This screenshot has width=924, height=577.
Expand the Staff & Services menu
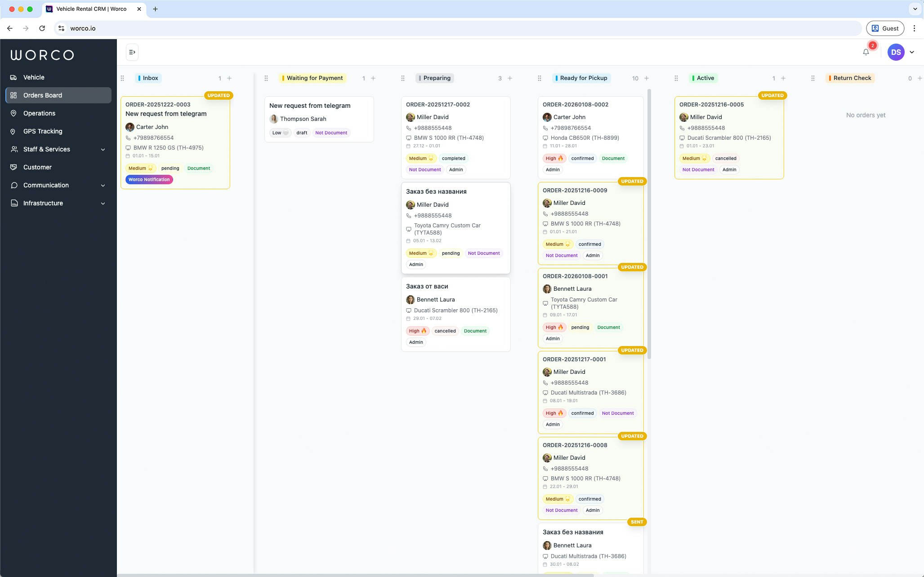pyautogui.click(x=46, y=149)
